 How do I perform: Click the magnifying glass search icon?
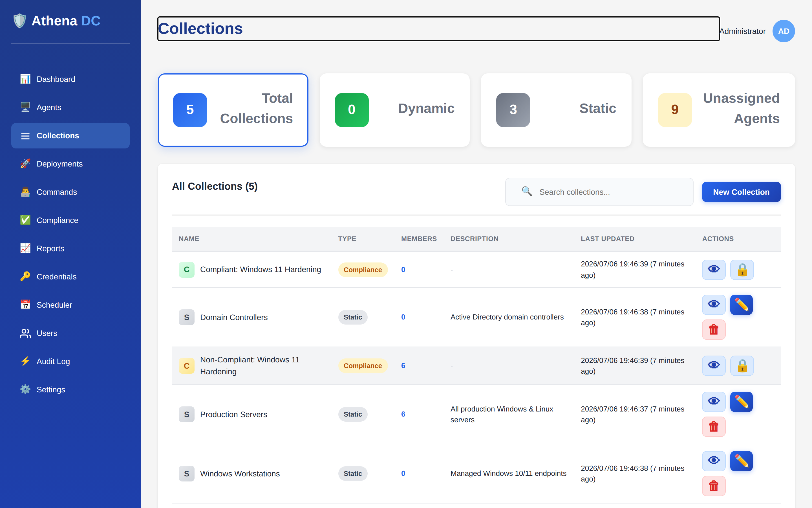coord(527,192)
